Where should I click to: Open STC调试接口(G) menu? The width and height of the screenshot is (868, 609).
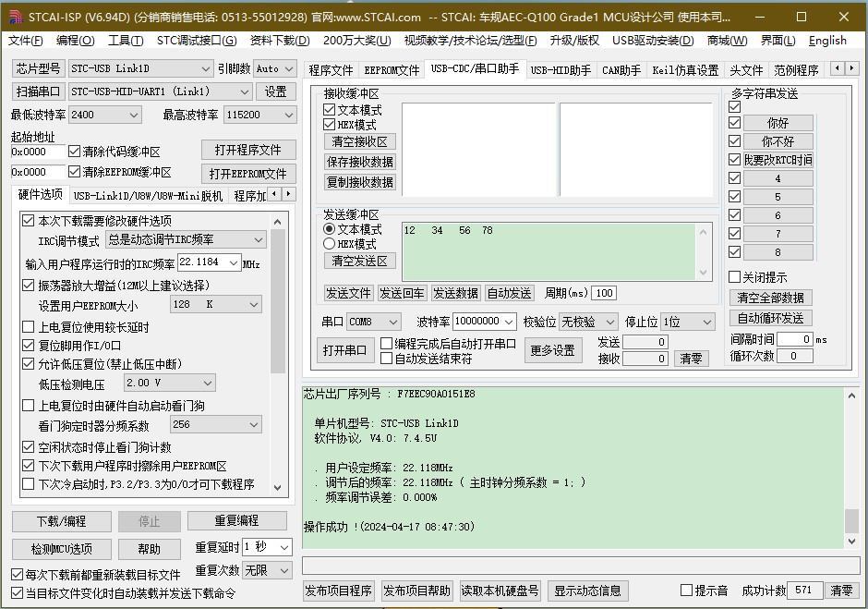pos(197,41)
